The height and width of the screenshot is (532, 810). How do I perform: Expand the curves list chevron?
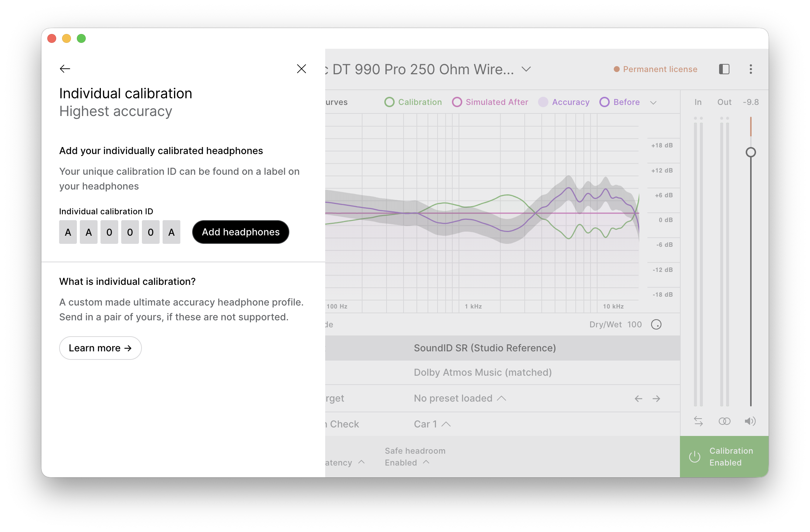[x=653, y=102]
